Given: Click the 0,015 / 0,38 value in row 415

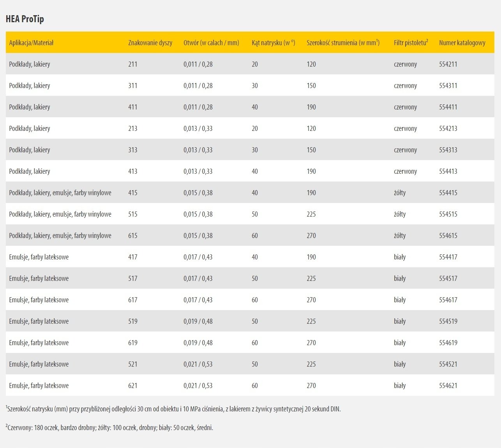Looking at the screenshot, I should [198, 193].
